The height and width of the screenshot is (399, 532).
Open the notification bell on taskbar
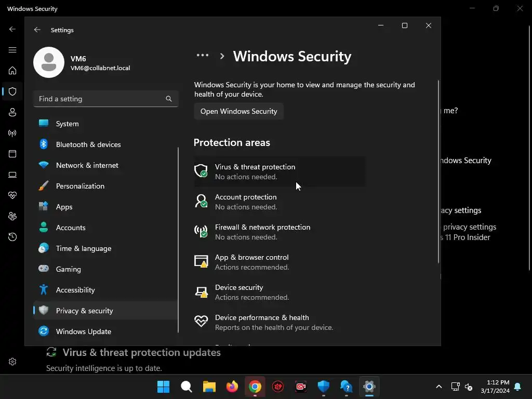pos(517,387)
